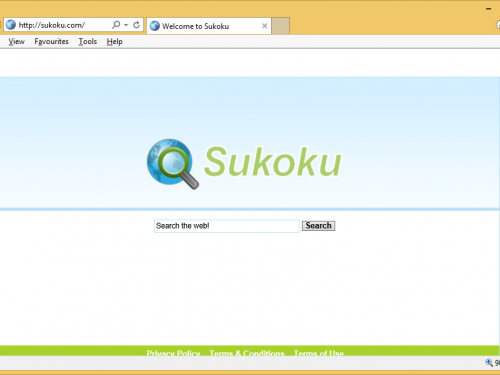Open the Favourites menu

(x=51, y=42)
